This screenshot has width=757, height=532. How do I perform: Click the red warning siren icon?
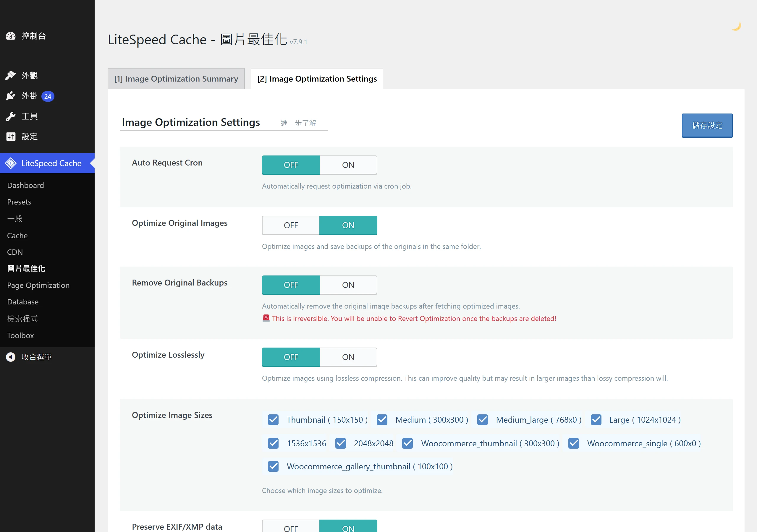click(266, 318)
